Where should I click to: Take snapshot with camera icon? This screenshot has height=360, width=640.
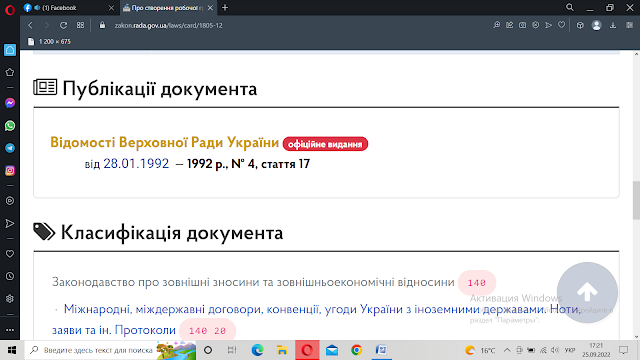point(522,25)
